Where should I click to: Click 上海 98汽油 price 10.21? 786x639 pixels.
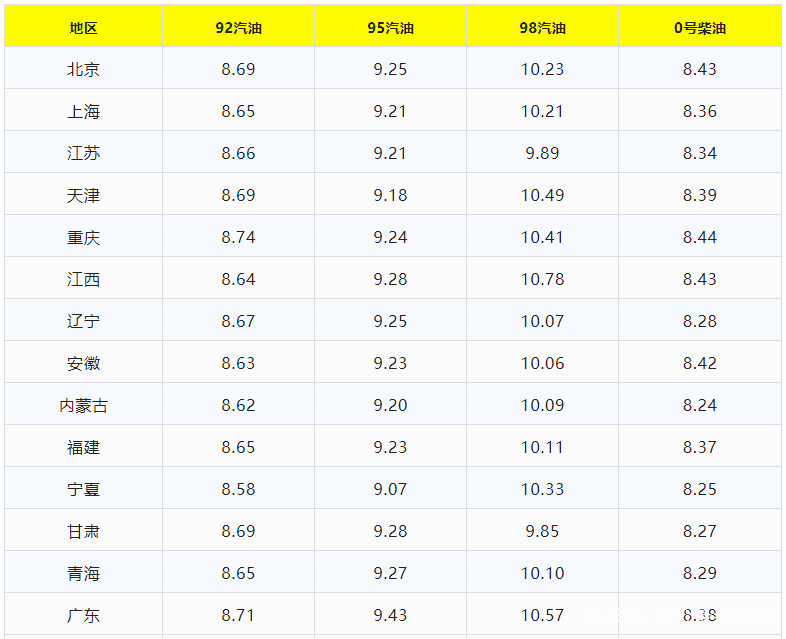542,111
